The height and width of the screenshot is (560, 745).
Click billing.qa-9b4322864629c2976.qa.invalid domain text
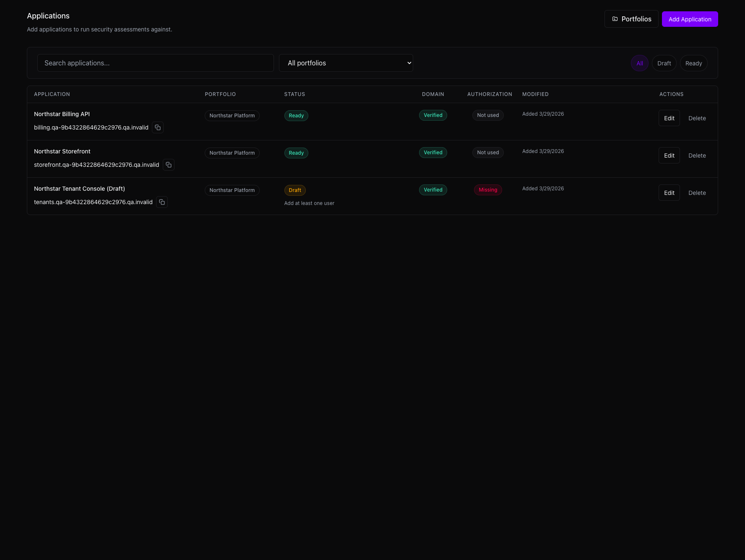pos(91,127)
